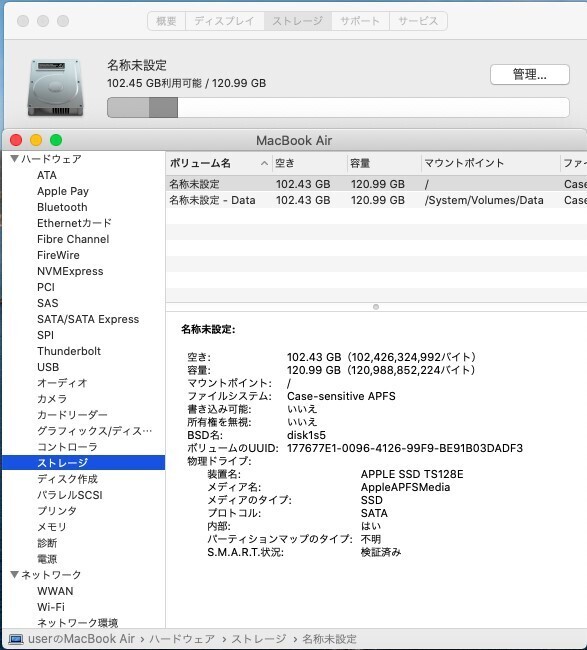Select SATA/SATA Express in the sidebar
This screenshot has height=650, width=587.
point(88,319)
